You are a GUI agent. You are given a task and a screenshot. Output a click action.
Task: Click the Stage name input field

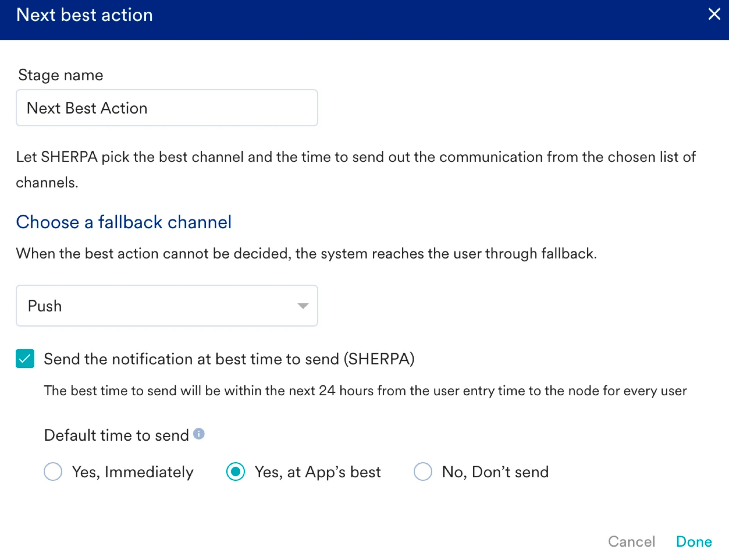click(167, 108)
